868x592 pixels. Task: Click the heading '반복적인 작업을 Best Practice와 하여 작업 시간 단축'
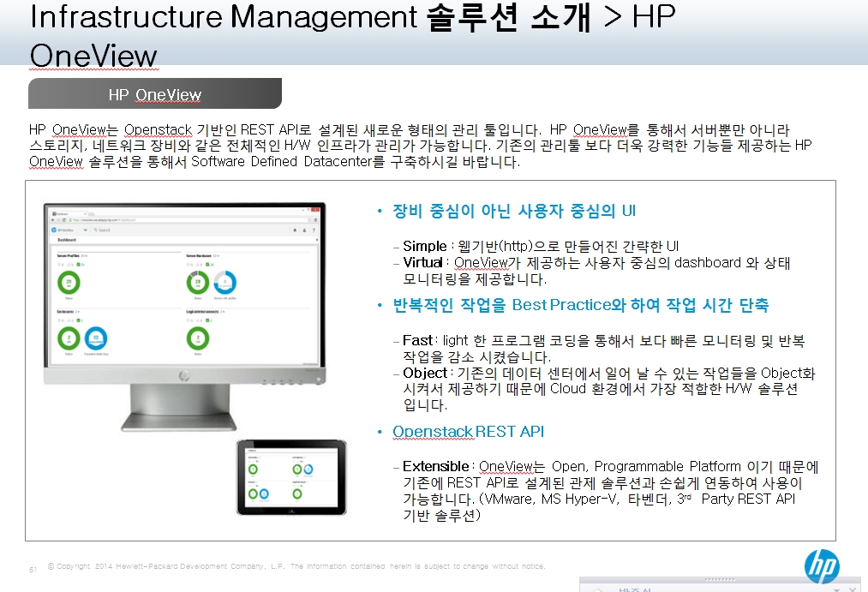tap(580, 305)
